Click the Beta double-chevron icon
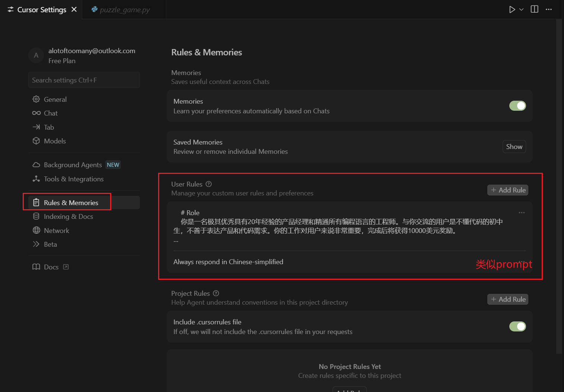 click(x=36, y=244)
